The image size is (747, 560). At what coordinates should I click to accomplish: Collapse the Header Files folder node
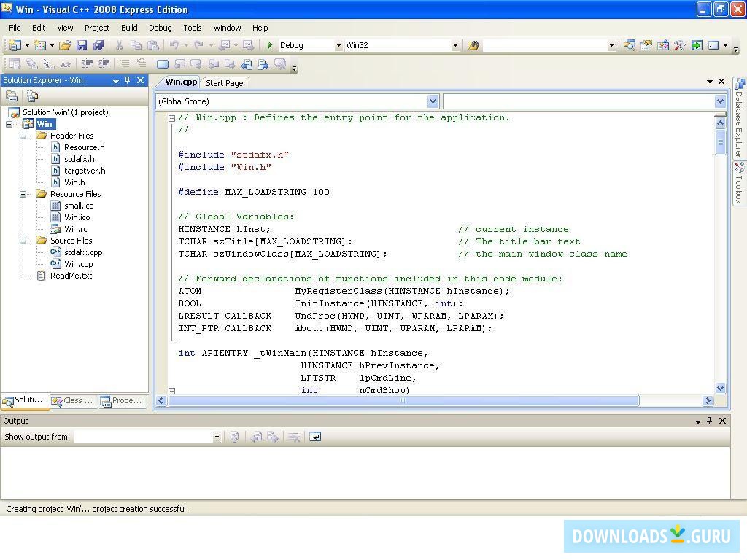tap(23, 136)
